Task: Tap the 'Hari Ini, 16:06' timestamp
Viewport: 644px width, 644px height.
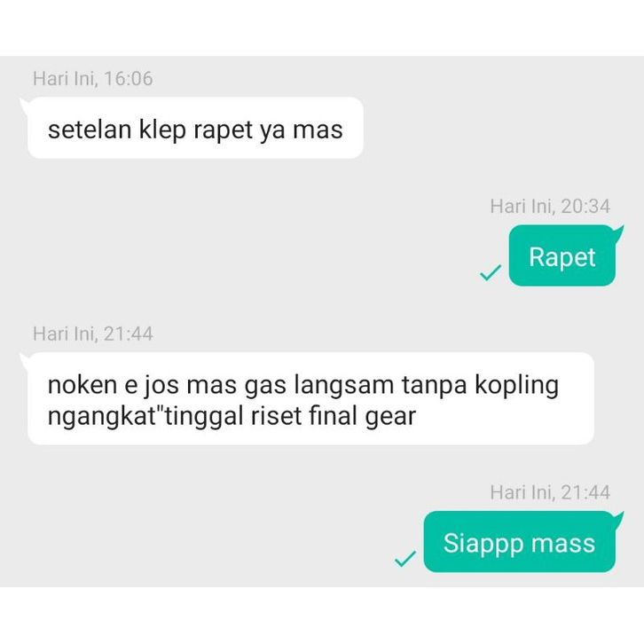Action: point(93,78)
